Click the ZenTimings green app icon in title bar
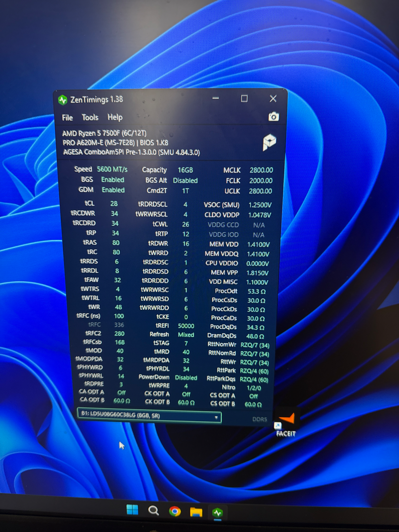The height and width of the screenshot is (532, 399). pos(63,100)
